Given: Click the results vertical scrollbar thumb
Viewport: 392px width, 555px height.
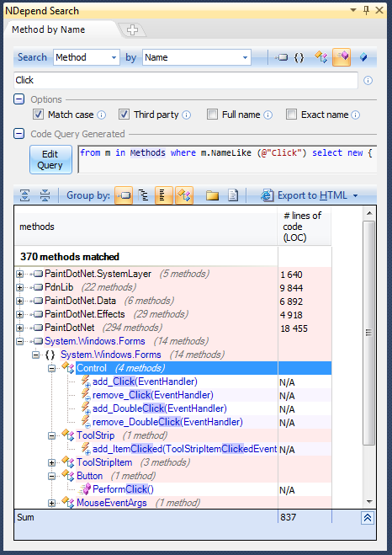Looking at the screenshot, I should (368, 333).
